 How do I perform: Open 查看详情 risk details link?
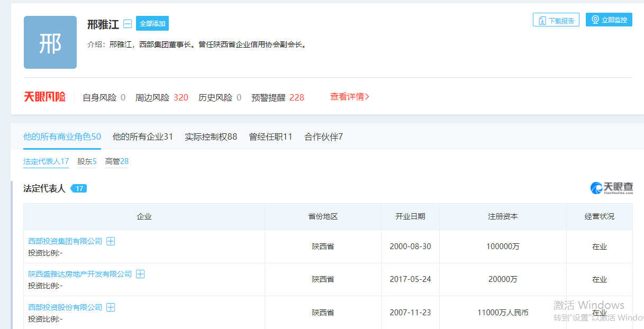point(350,97)
